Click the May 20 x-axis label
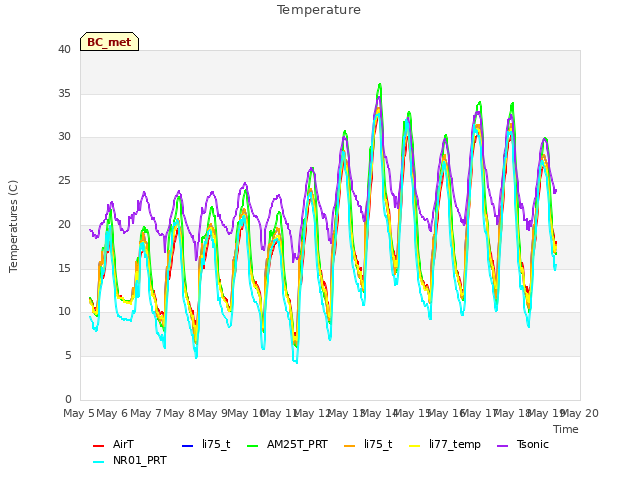The image size is (640, 480). coord(580,413)
